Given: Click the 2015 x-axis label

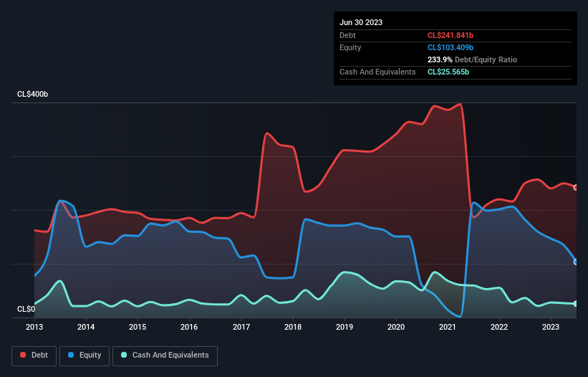Looking at the screenshot, I should [x=138, y=327].
